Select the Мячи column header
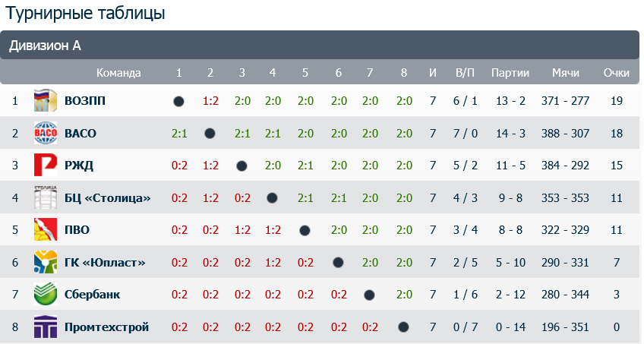 point(566,73)
